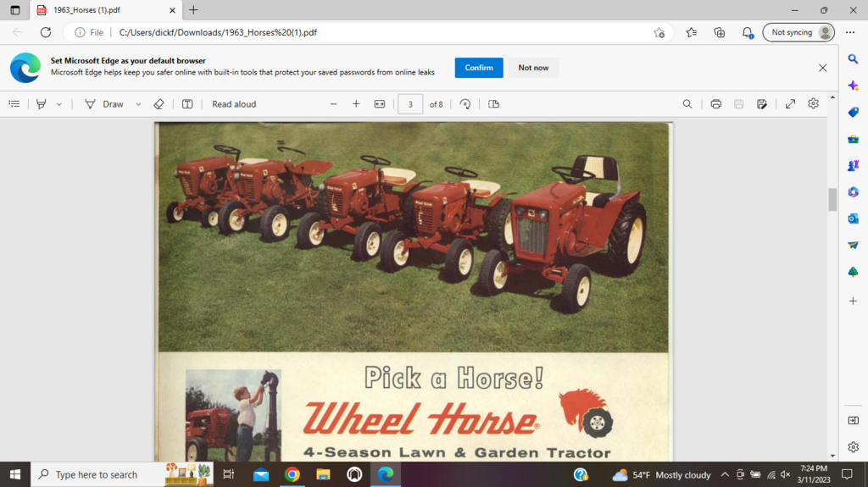868x487 pixels.
Task: Expand highlight color options arrow
Action: click(58, 104)
